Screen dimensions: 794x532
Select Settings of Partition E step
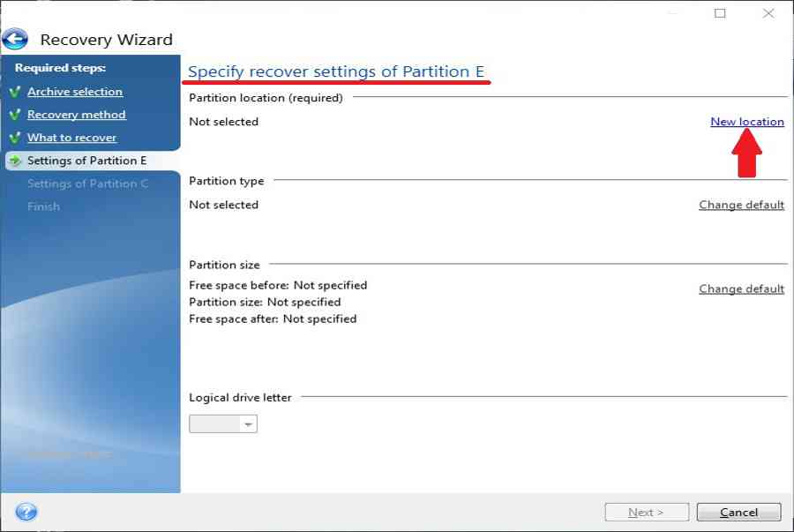coord(86,161)
